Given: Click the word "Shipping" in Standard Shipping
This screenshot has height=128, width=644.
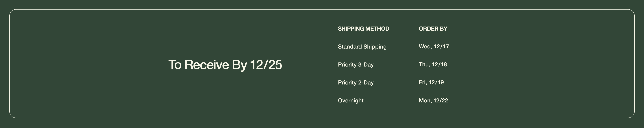Looking at the screenshot, I should click(x=375, y=47).
